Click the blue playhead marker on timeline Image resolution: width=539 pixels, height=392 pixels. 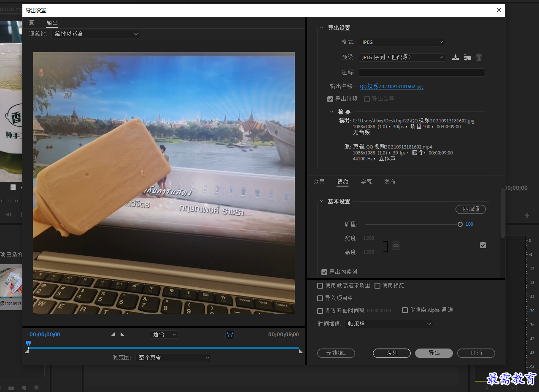pos(28,343)
